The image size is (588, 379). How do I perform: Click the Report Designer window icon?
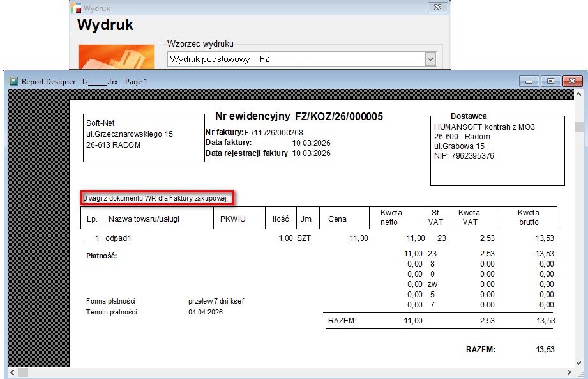tap(13, 81)
